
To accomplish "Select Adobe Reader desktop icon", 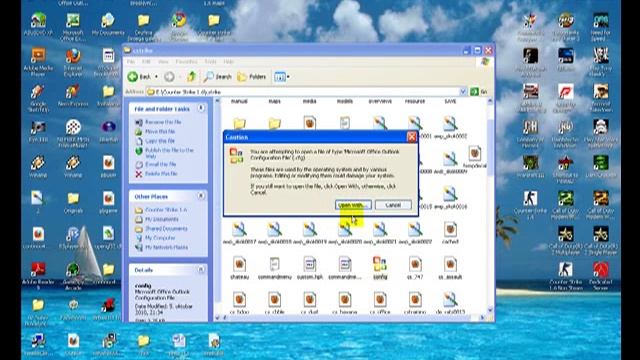I will [38, 270].
